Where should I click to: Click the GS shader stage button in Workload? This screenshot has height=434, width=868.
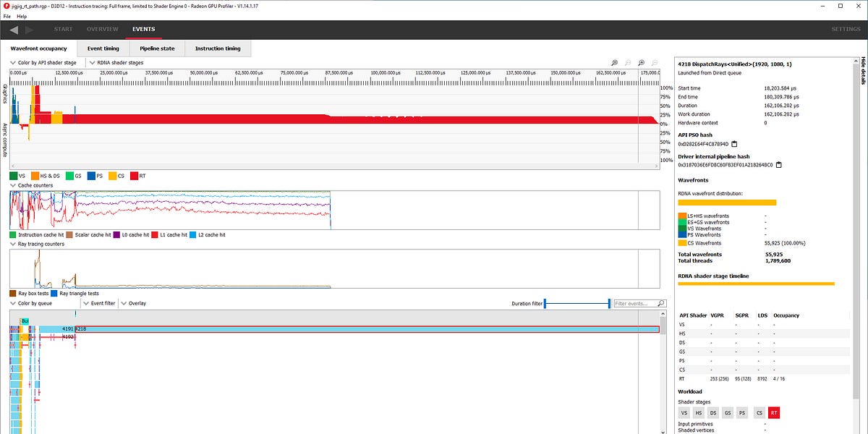click(728, 413)
